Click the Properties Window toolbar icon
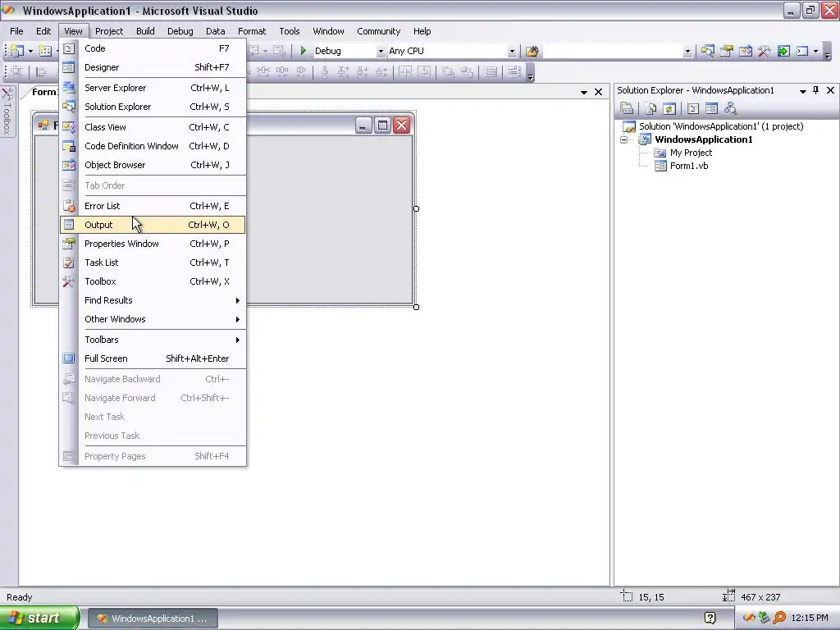 tap(727, 51)
